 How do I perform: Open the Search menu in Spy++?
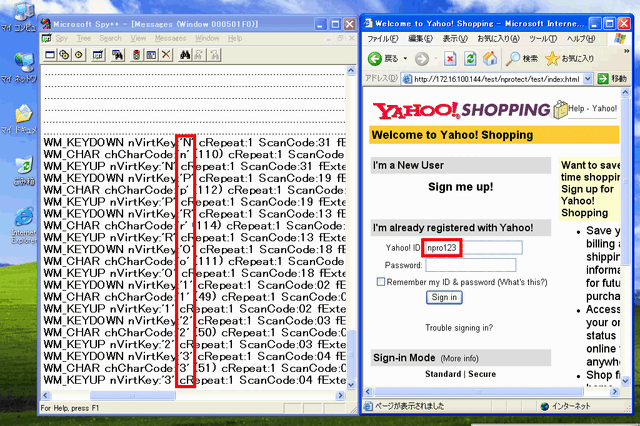[x=111, y=38]
